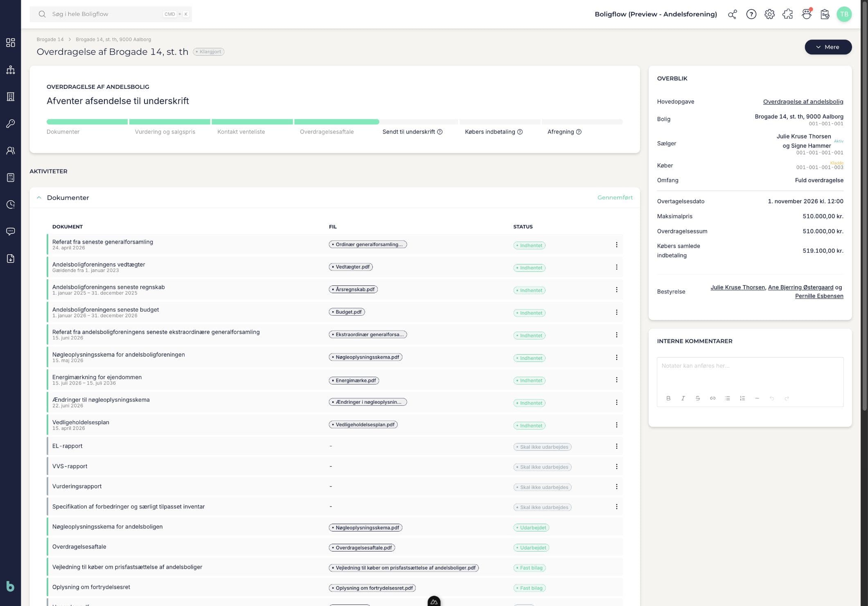Open the dashboard grid icon in sidebar
Viewport: 868px width, 606px height.
click(x=11, y=43)
